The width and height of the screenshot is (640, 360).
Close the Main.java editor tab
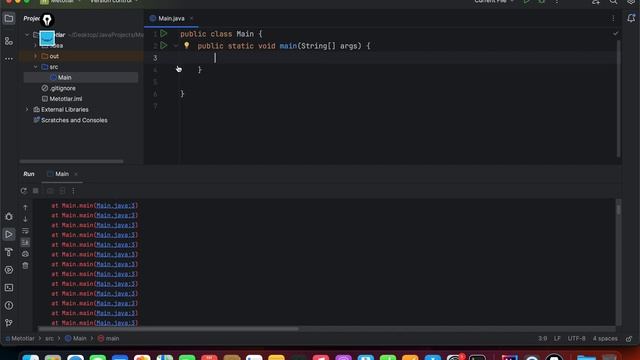click(191, 18)
